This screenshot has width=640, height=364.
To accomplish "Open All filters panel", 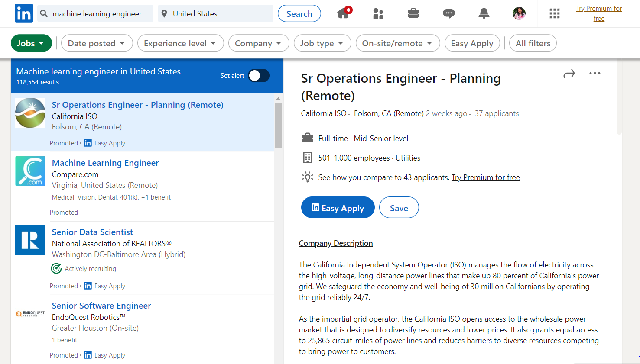I will pos(533,43).
